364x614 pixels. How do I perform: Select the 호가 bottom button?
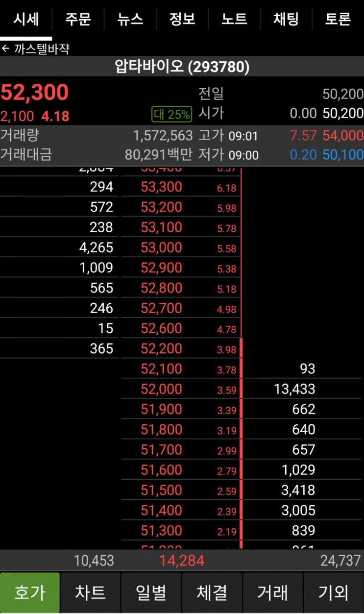click(x=30, y=592)
